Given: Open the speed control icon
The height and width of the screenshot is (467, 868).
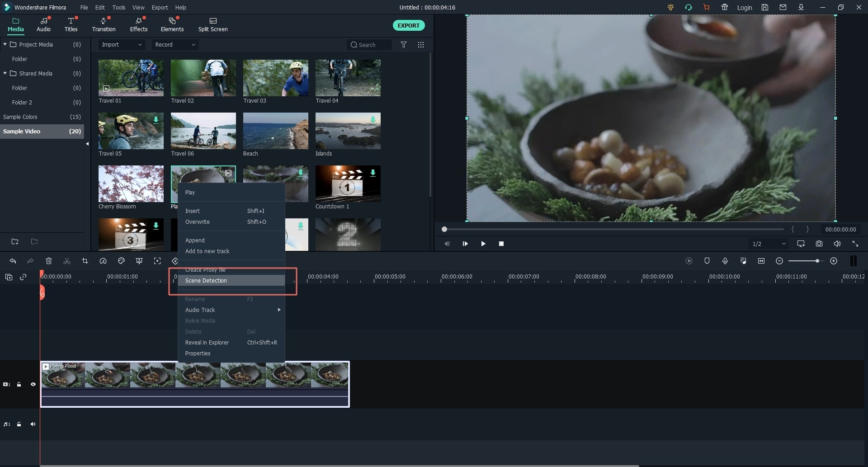Looking at the screenshot, I should point(103,261).
